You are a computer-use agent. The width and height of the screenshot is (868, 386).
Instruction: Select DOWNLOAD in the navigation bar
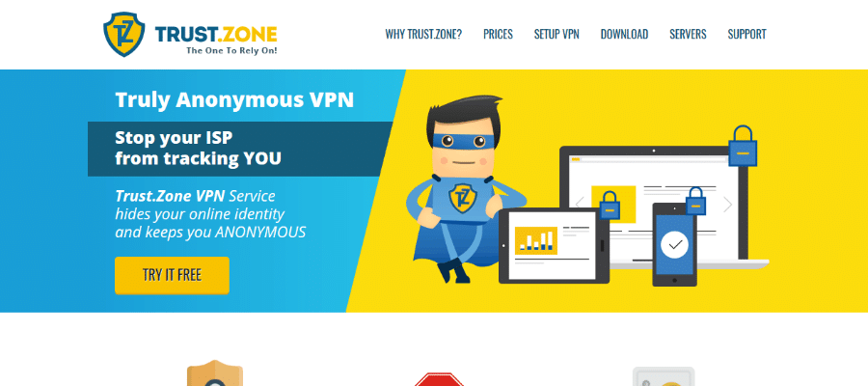624,35
